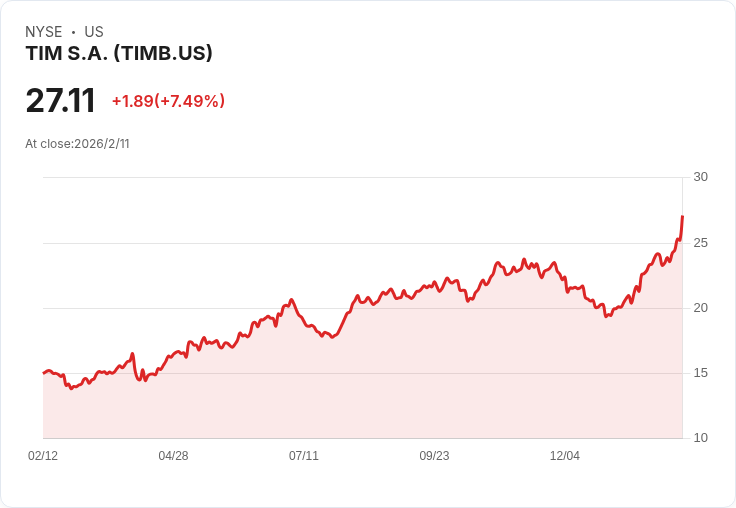The image size is (736, 508).
Task: Select the US market label
Action: [x=94, y=32]
